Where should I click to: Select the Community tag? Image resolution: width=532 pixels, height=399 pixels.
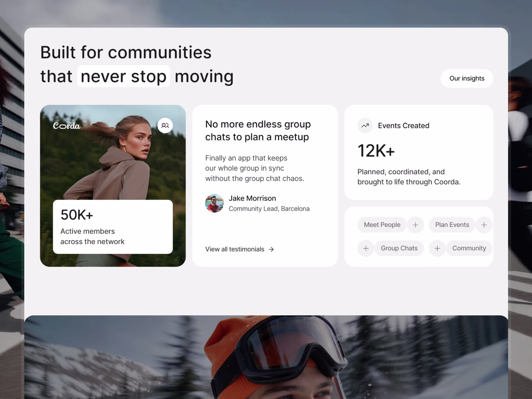[469, 248]
